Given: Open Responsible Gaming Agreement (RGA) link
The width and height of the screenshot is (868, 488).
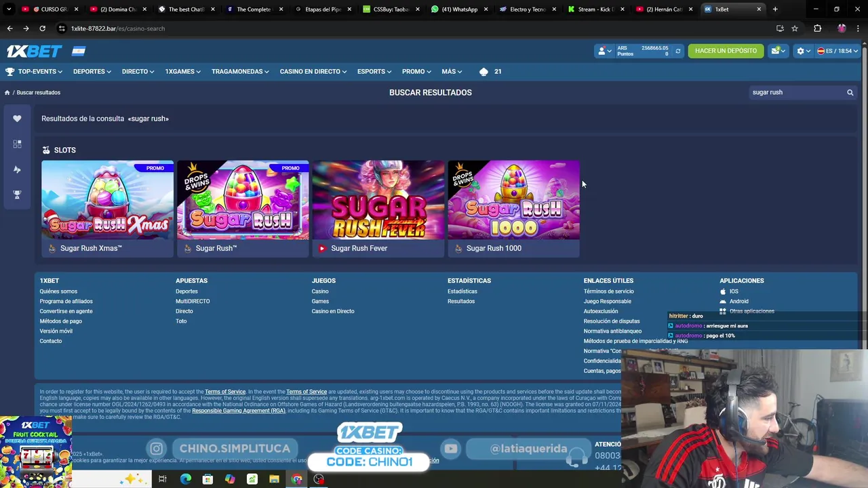Looking at the screenshot, I should pos(239,411).
